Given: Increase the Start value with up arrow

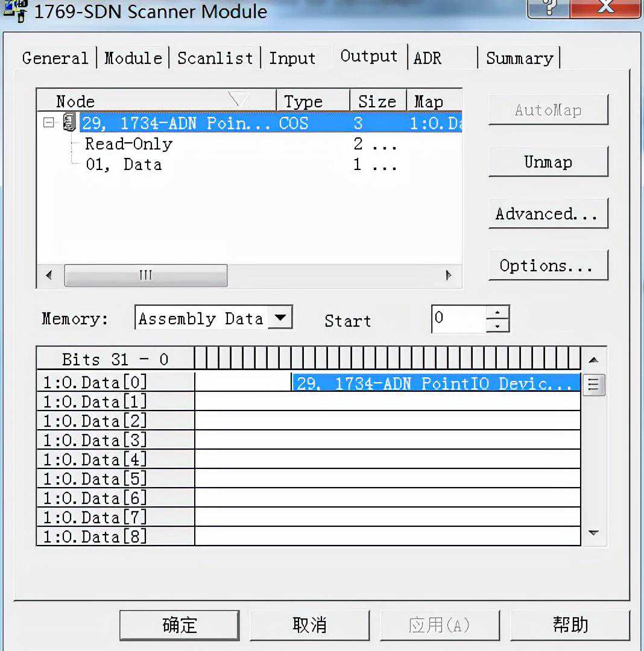Looking at the screenshot, I should 497,312.
